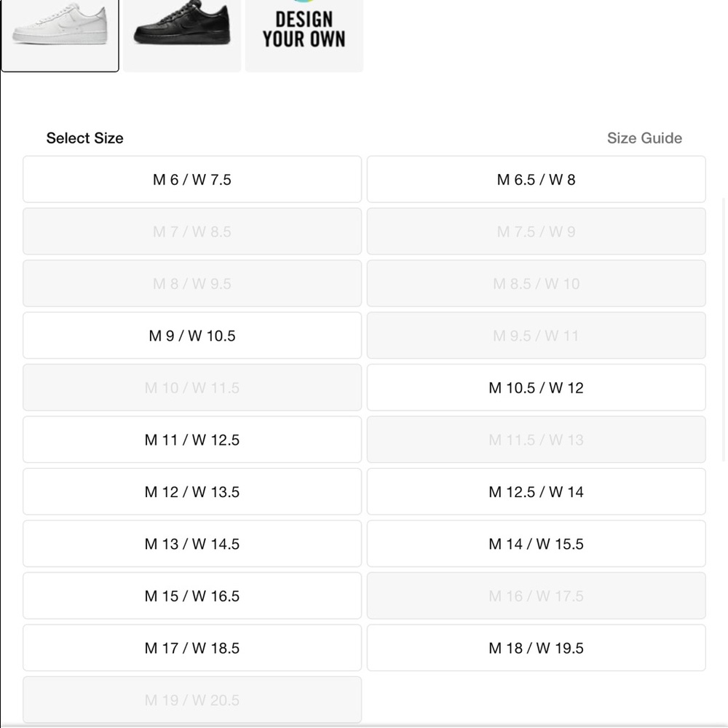Choose size M 10.5 / W 12
This screenshot has height=728, width=728.
536,387
